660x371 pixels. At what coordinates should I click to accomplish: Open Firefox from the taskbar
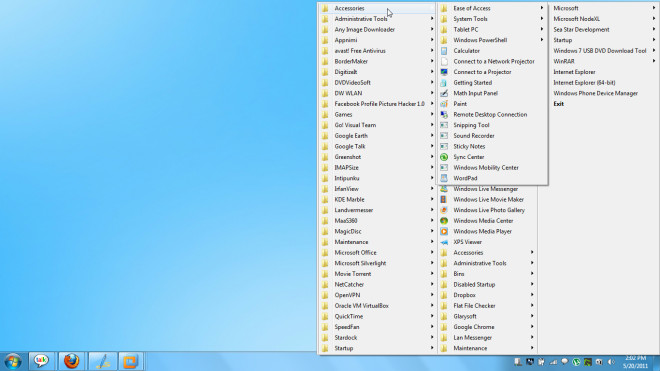pyautogui.click(x=72, y=361)
